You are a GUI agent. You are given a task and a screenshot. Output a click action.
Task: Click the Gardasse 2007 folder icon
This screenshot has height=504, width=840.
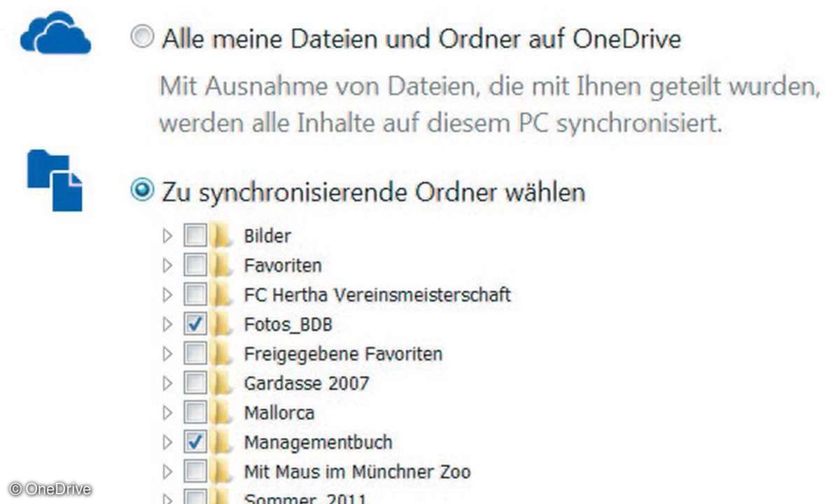[x=222, y=383]
